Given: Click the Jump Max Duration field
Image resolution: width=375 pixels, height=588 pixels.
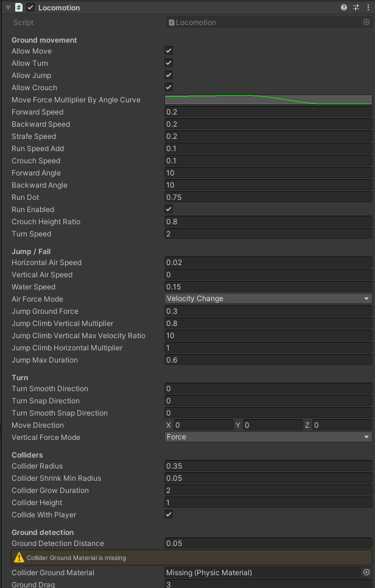Looking at the screenshot, I should pyautogui.click(x=268, y=360).
